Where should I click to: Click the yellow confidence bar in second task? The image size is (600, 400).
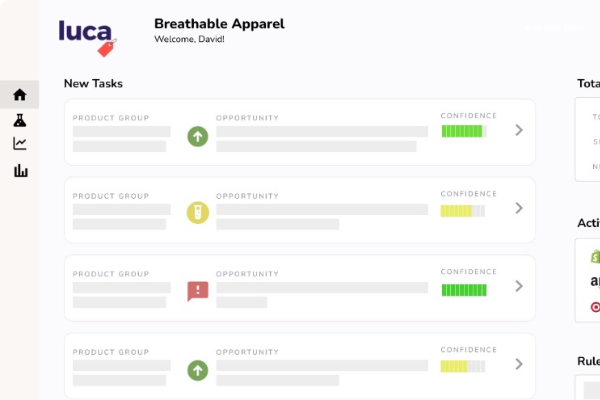click(463, 210)
